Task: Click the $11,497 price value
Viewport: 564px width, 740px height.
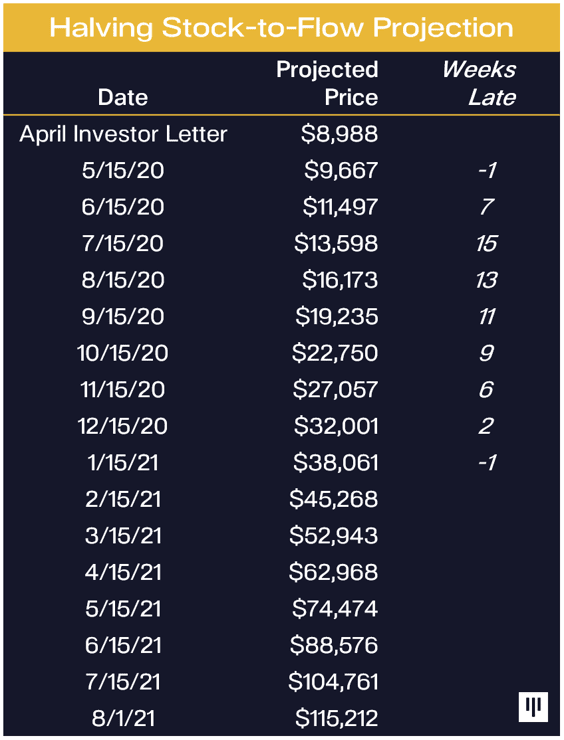Action: 340,207
